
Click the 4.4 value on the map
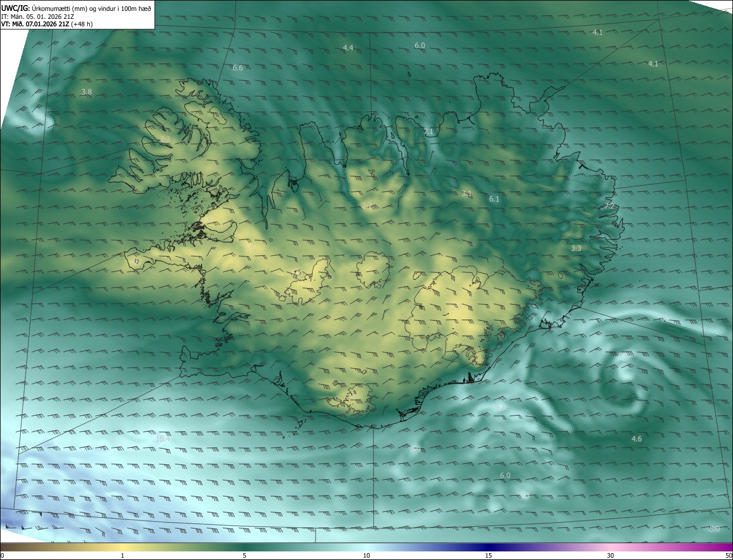click(x=348, y=48)
